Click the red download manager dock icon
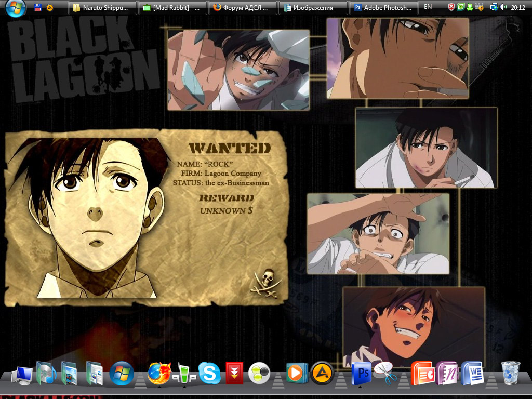 pyautogui.click(x=234, y=373)
